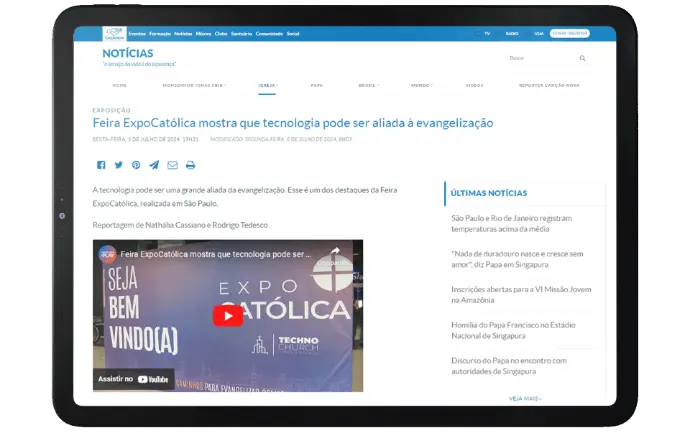Click Assistir no YouTube button
Viewport: 690px width, 433px height.
(134, 379)
